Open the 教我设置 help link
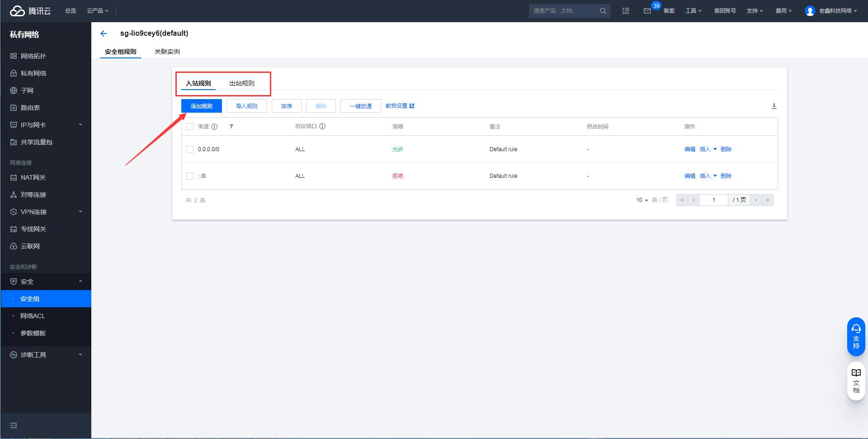The image size is (868, 439). pos(400,106)
